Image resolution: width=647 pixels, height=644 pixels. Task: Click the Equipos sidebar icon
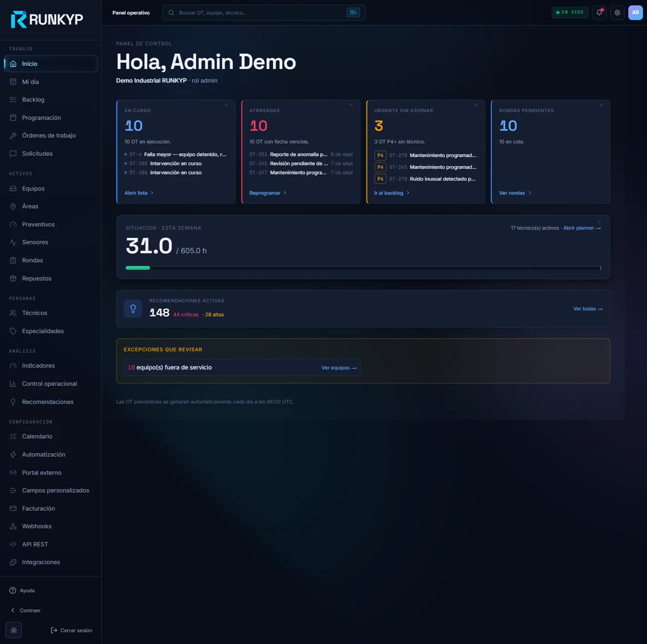(x=13, y=189)
